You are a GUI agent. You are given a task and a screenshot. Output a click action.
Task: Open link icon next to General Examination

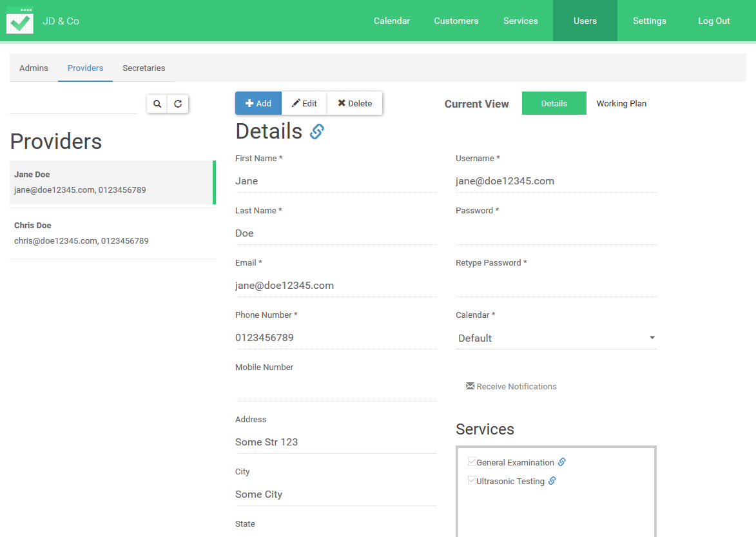pos(562,462)
